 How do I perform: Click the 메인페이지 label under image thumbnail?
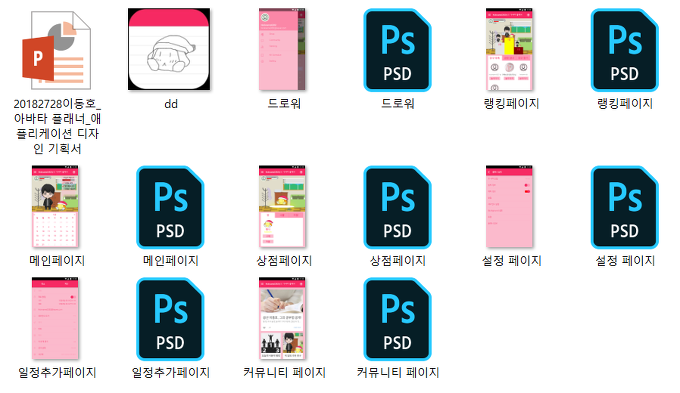click(57, 260)
